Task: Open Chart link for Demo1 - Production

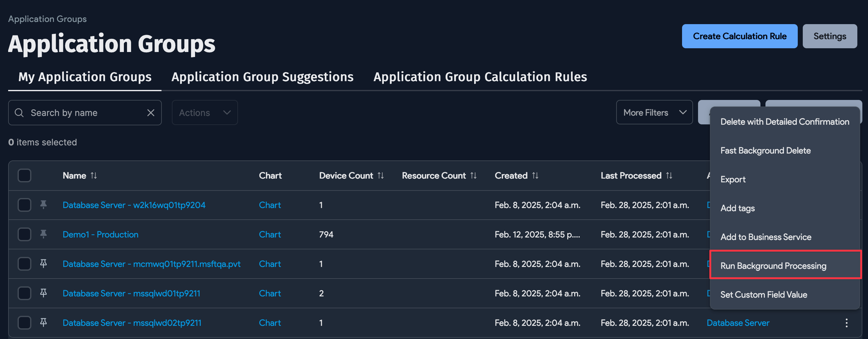Action: coord(270,234)
